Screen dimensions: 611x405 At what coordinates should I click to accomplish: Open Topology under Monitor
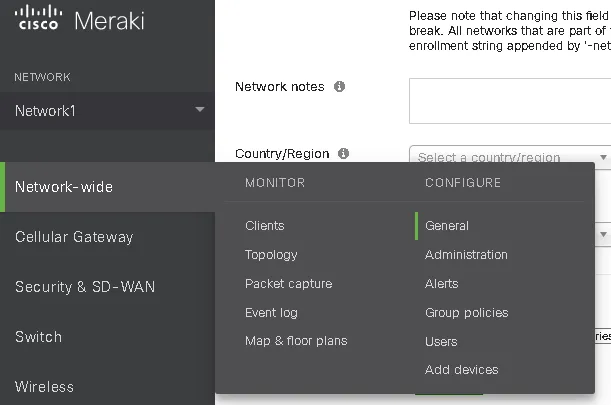pyautogui.click(x=271, y=255)
